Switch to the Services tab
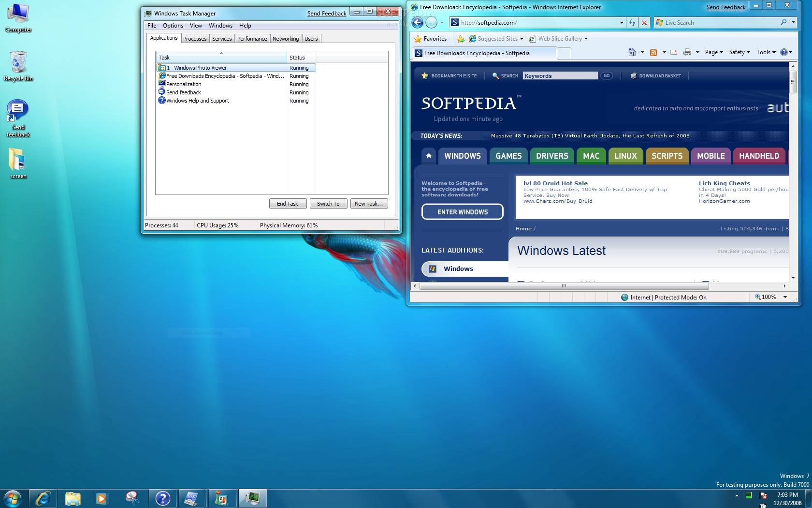812x508 pixels. point(222,39)
